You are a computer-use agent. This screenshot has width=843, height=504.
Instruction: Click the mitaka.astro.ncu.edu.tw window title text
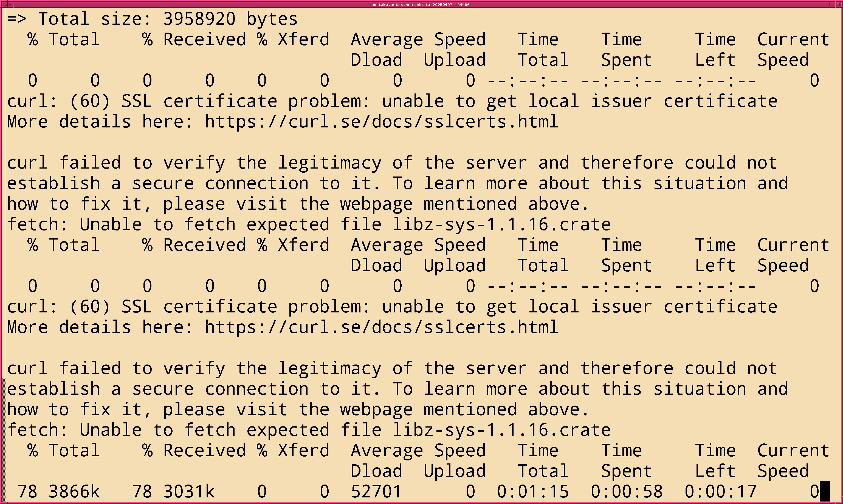421,4
